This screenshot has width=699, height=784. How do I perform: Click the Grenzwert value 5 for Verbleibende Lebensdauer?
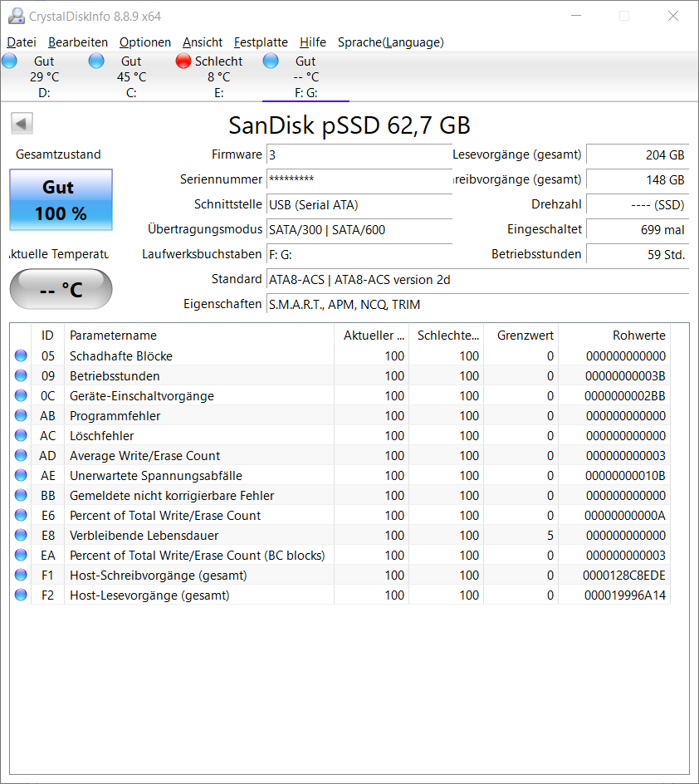(550, 535)
